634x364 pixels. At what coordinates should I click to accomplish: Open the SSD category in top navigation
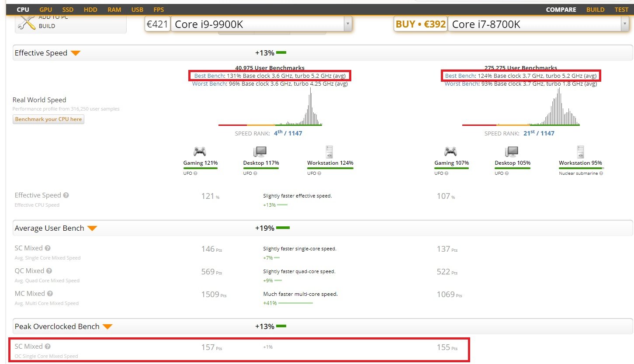coord(68,10)
